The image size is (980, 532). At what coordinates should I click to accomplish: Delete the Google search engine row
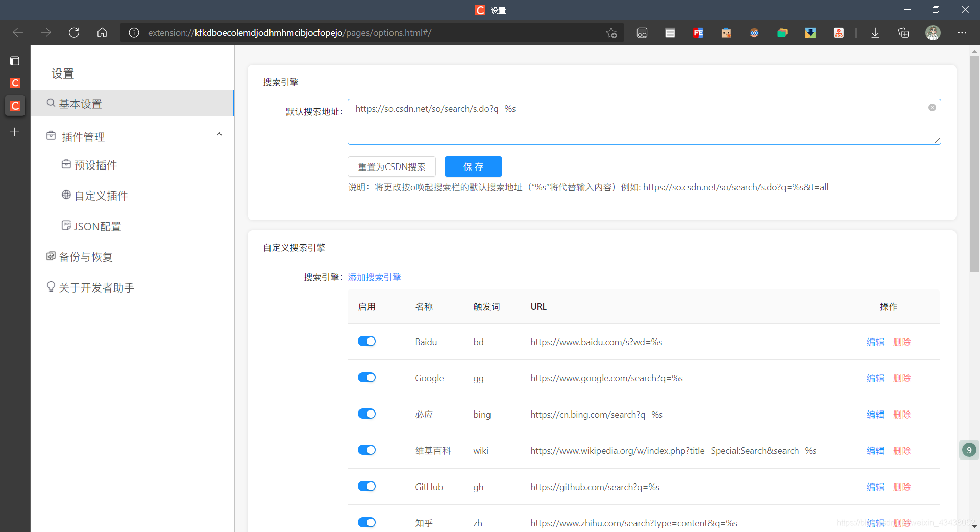tap(902, 378)
